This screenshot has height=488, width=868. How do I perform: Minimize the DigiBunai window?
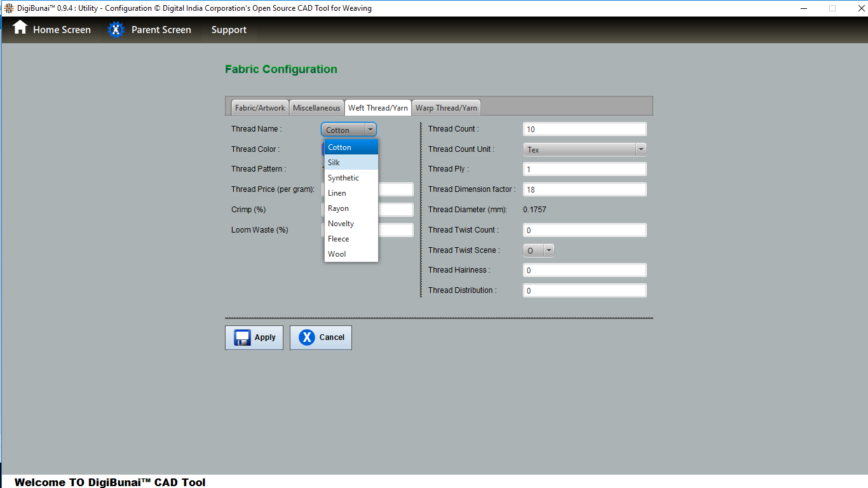pos(804,8)
